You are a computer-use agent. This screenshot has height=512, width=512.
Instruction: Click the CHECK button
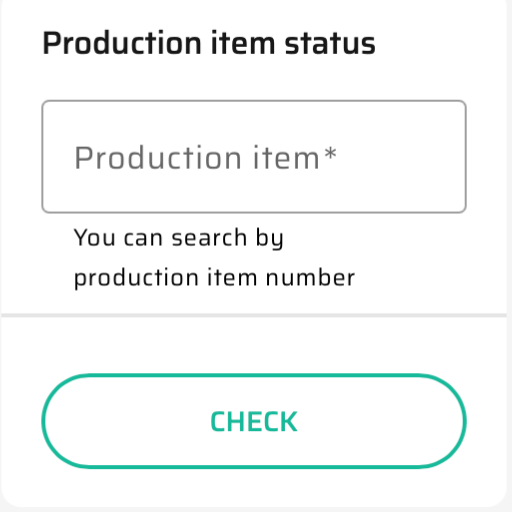coord(254,421)
